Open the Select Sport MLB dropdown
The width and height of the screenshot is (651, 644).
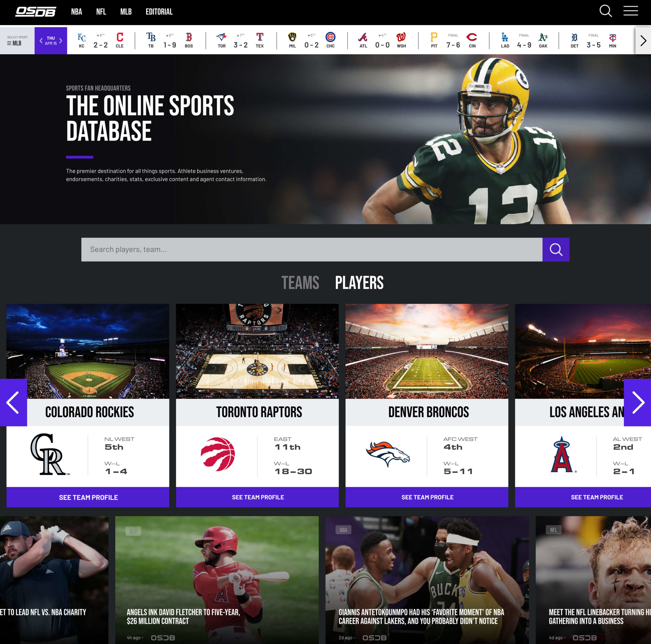click(17, 41)
